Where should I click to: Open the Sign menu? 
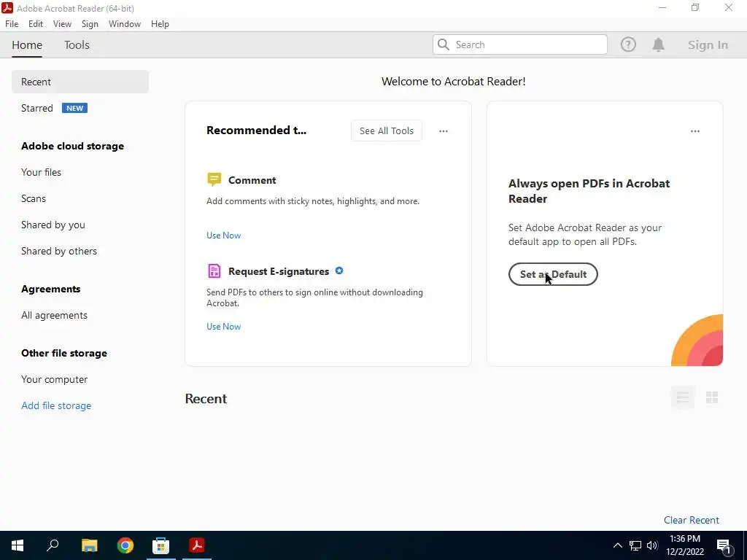point(90,24)
